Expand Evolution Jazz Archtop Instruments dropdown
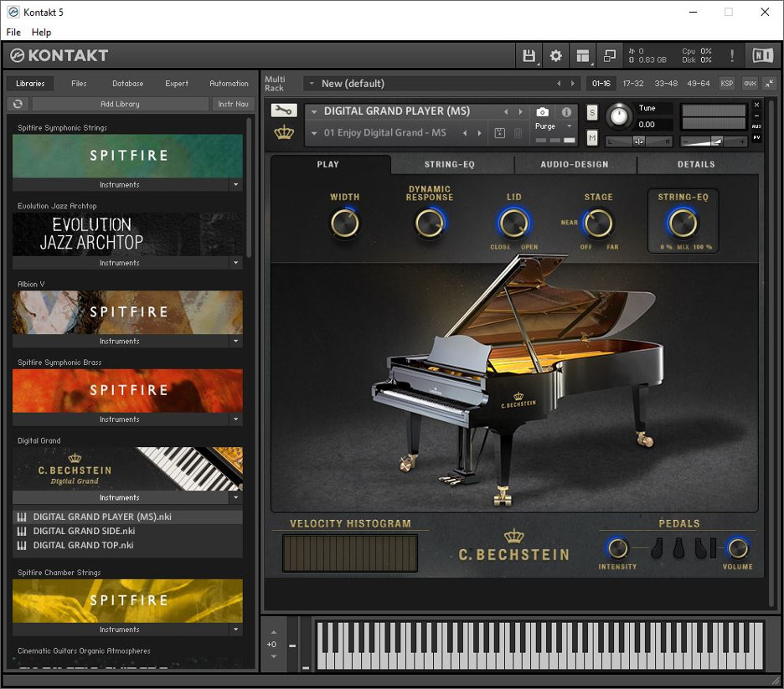Screen dimensions: 784x689 point(235,263)
